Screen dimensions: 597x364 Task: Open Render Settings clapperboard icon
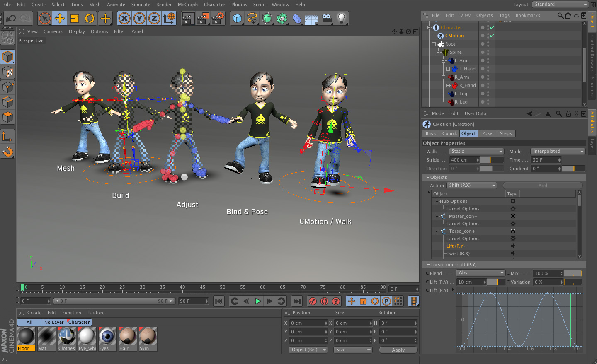[x=218, y=19]
